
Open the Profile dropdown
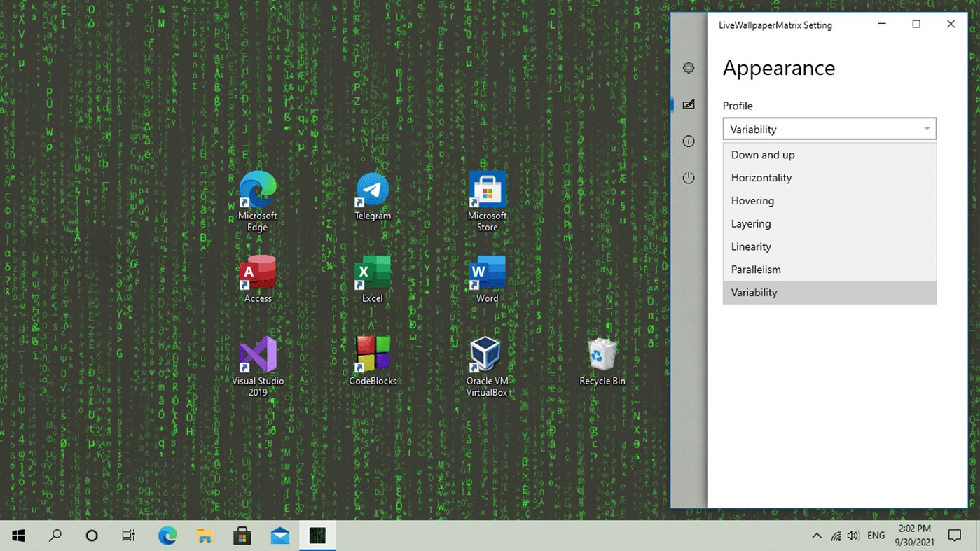pos(829,129)
